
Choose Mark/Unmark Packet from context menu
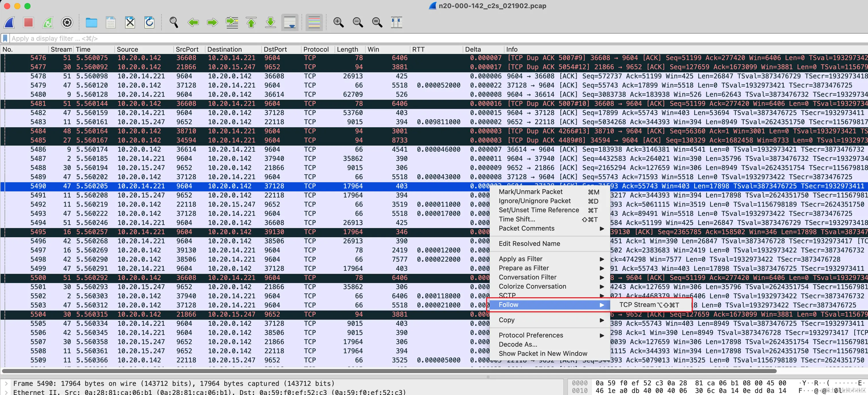click(550, 192)
